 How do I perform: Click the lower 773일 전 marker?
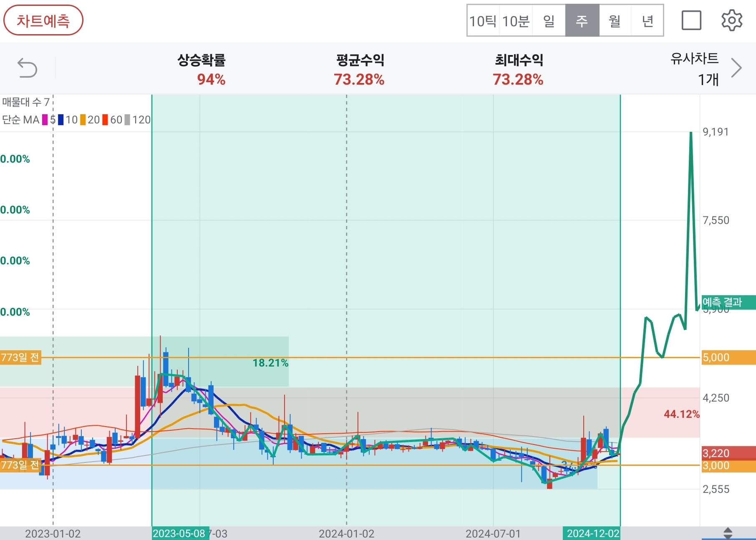pyautogui.click(x=20, y=465)
